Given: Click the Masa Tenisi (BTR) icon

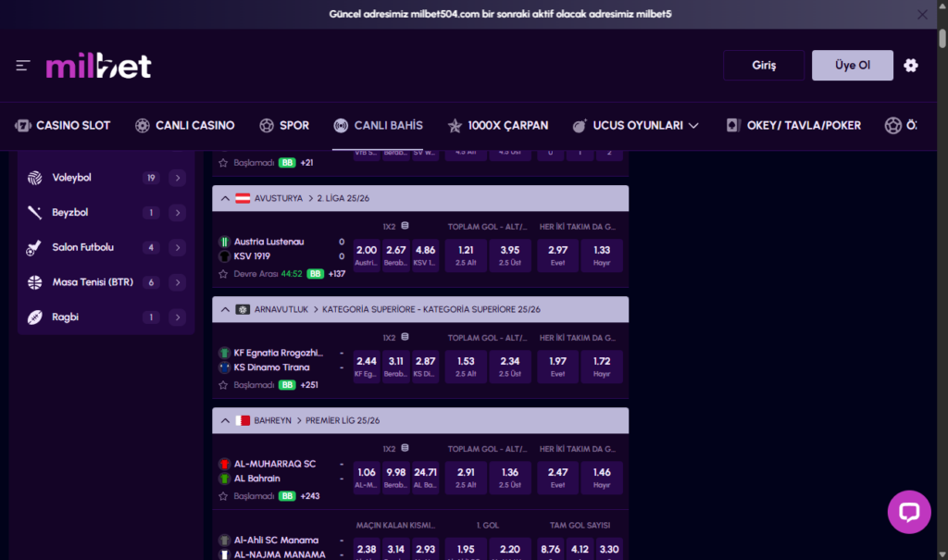Looking at the screenshot, I should [x=34, y=282].
